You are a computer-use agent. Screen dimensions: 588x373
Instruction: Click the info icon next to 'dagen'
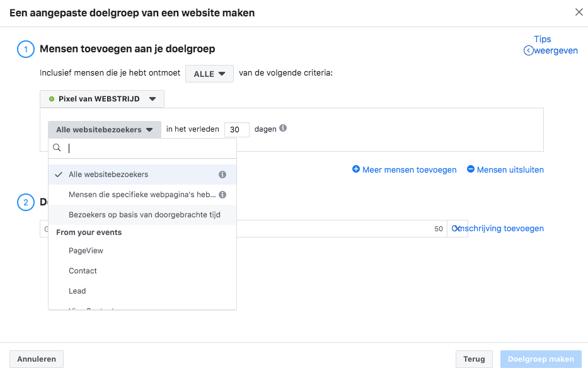click(x=283, y=129)
